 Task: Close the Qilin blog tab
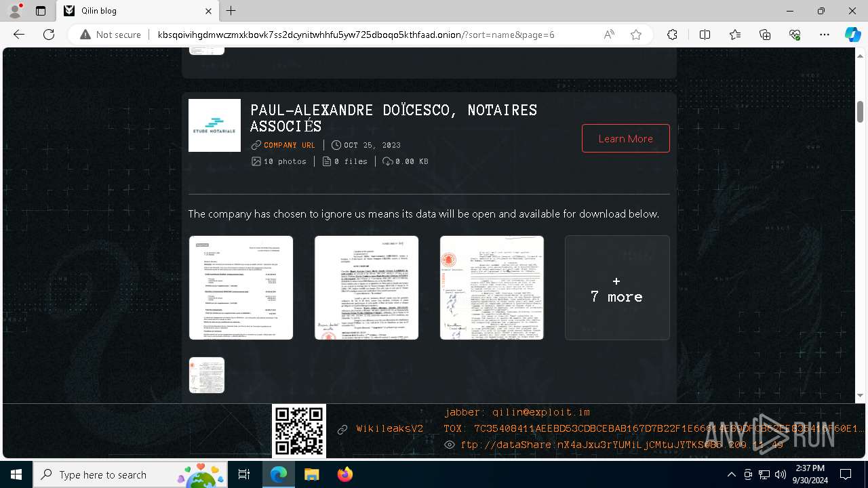[209, 11]
